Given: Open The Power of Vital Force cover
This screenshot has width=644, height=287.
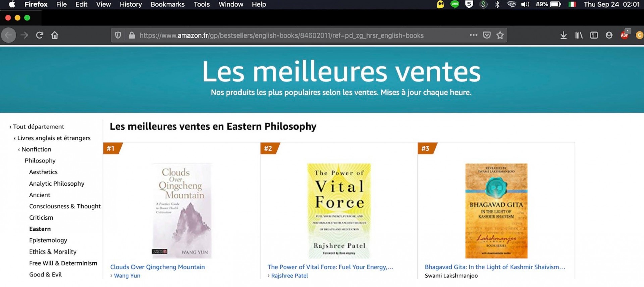Looking at the screenshot, I should (x=339, y=211).
